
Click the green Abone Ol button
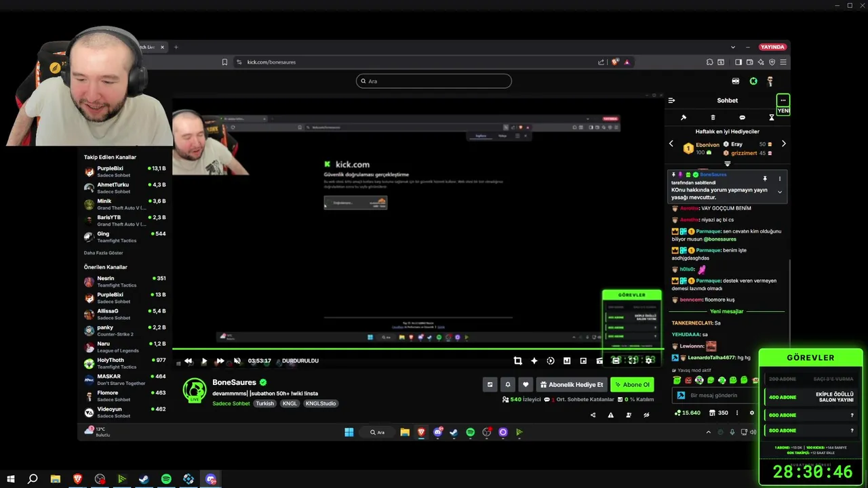click(x=632, y=384)
